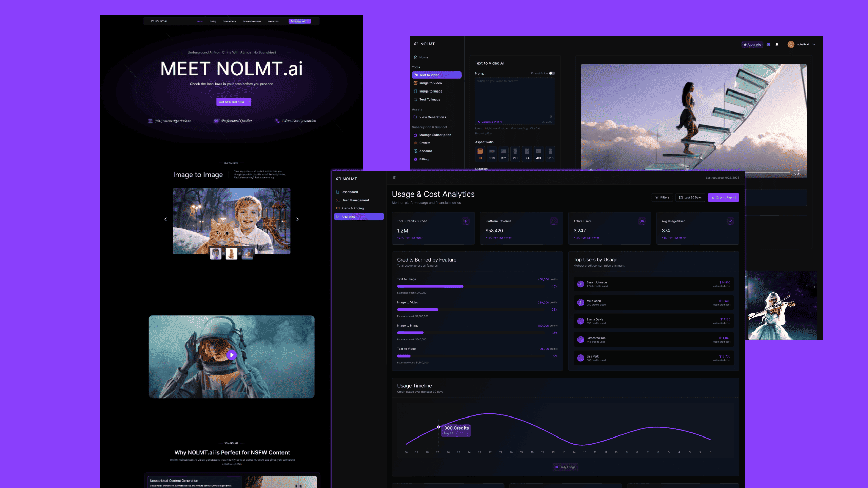Click the Discord icon in top bar
Screen dimensions: 868x488
coord(768,44)
